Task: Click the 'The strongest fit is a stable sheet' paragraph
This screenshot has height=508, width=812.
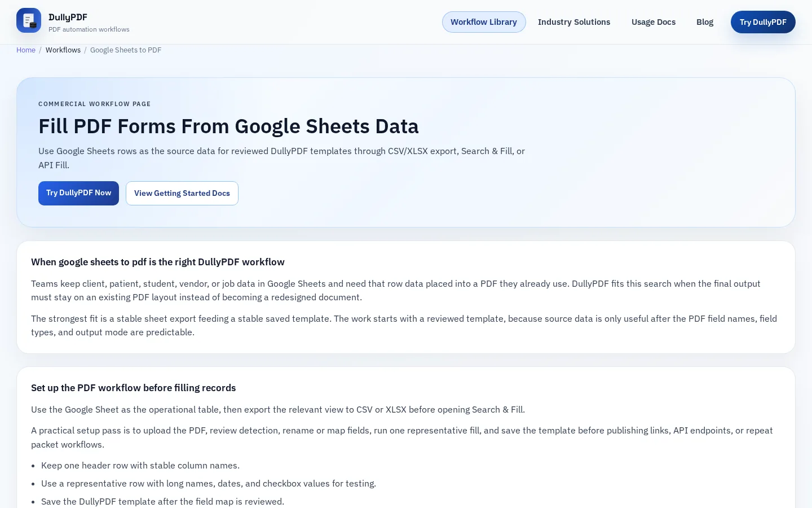Action: click(x=404, y=326)
